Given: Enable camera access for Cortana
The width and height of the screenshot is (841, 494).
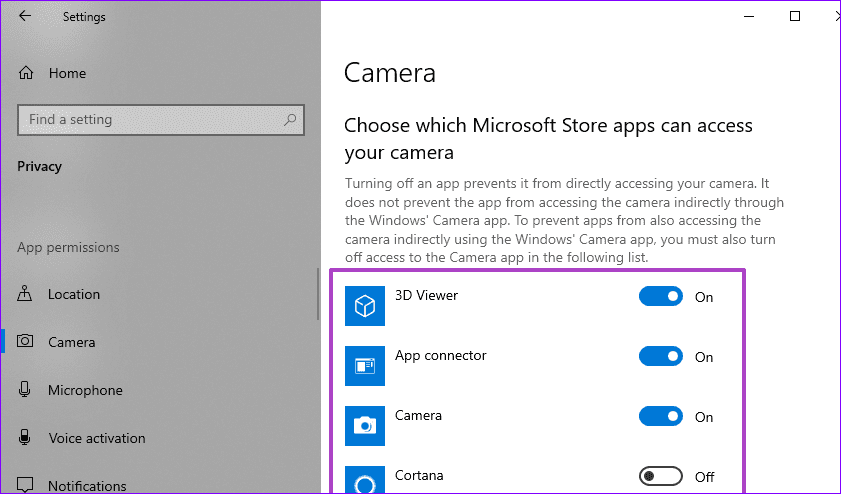Looking at the screenshot, I should [660, 476].
